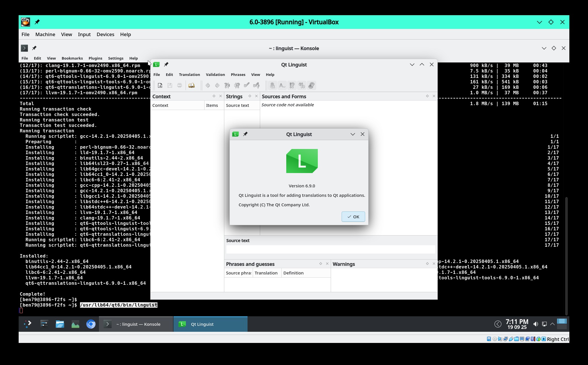Click Done and Next toolbar icon
This screenshot has height=365, width=588.
256,85
